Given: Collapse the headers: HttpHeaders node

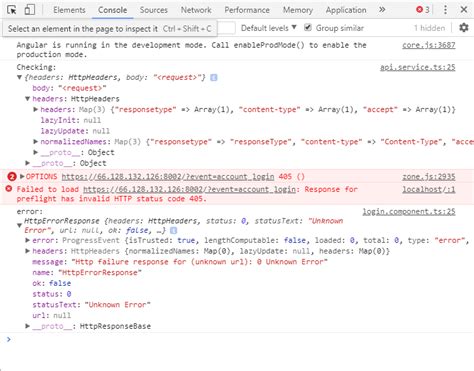Looking at the screenshot, I should tap(28, 99).
